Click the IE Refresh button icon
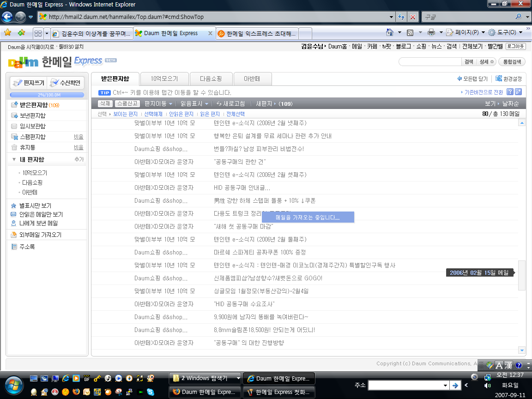Viewport: 532px width, 399px height. point(401,17)
